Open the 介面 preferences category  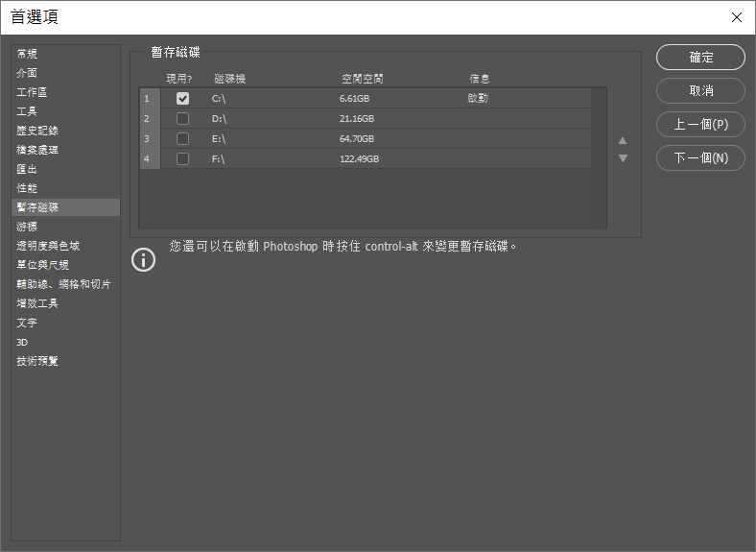click(65, 73)
